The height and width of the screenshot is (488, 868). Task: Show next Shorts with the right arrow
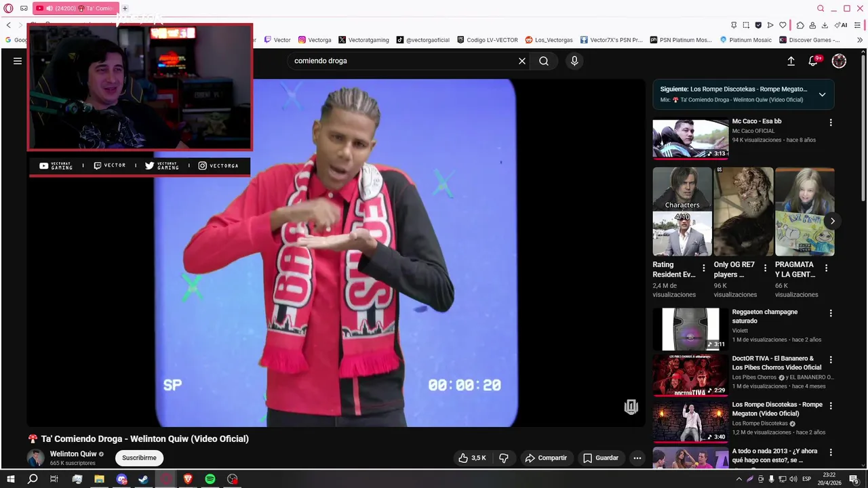tap(832, 221)
